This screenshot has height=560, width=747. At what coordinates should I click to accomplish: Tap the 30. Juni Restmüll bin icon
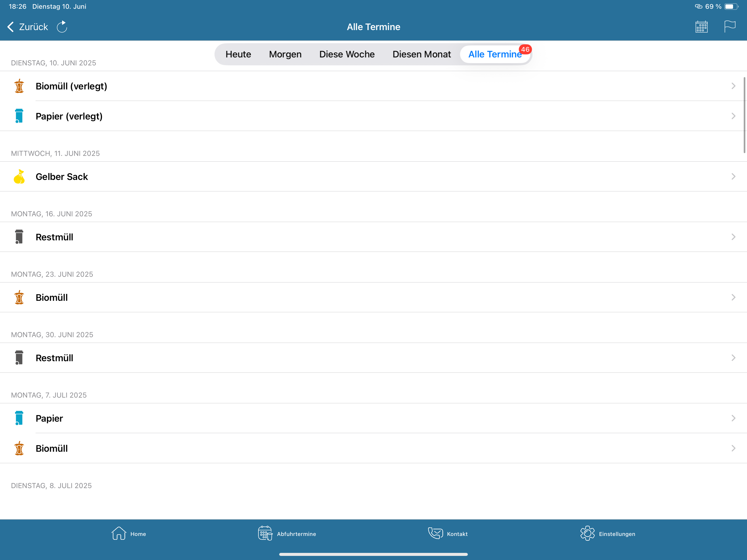(19, 358)
